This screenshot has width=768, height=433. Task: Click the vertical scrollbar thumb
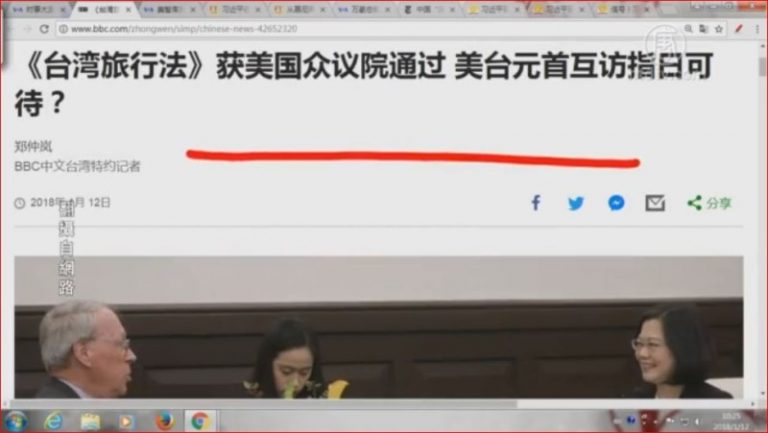tap(762, 65)
